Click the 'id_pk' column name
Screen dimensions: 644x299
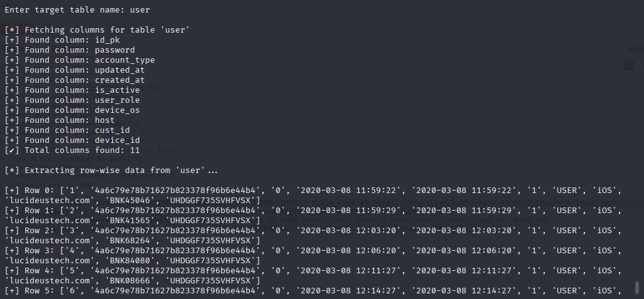107,40
